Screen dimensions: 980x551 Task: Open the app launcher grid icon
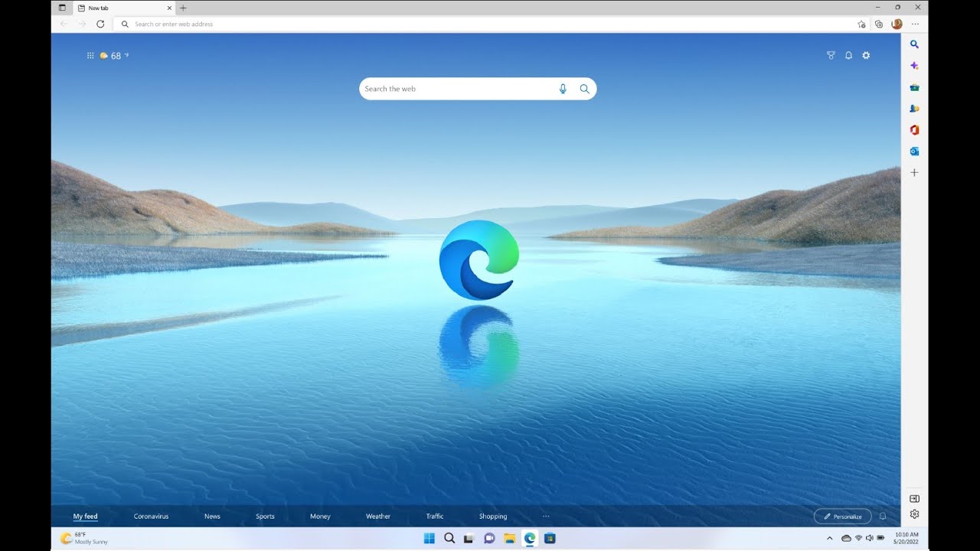pos(90,55)
